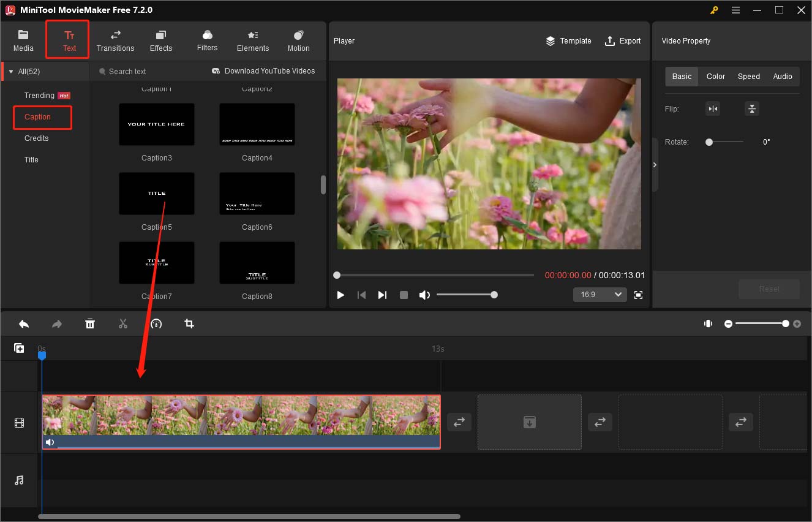Select the Caption7 thumbnail

tap(157, 263)
